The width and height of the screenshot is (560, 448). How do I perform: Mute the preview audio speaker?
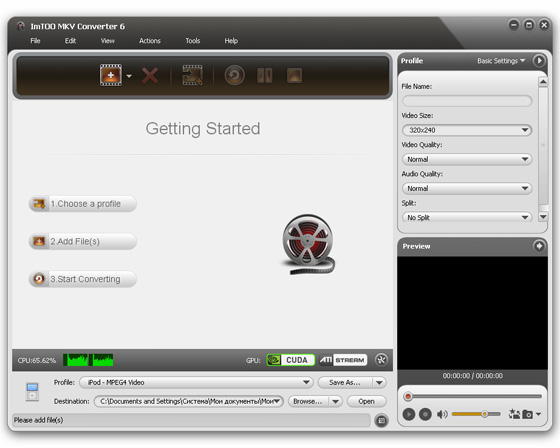pos(442,414)
